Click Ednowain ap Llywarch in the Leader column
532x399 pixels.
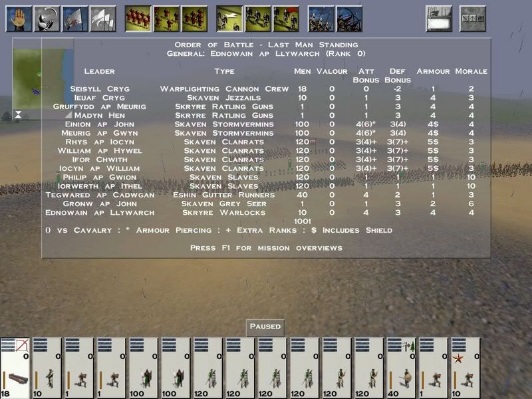(x=100, y=212)
